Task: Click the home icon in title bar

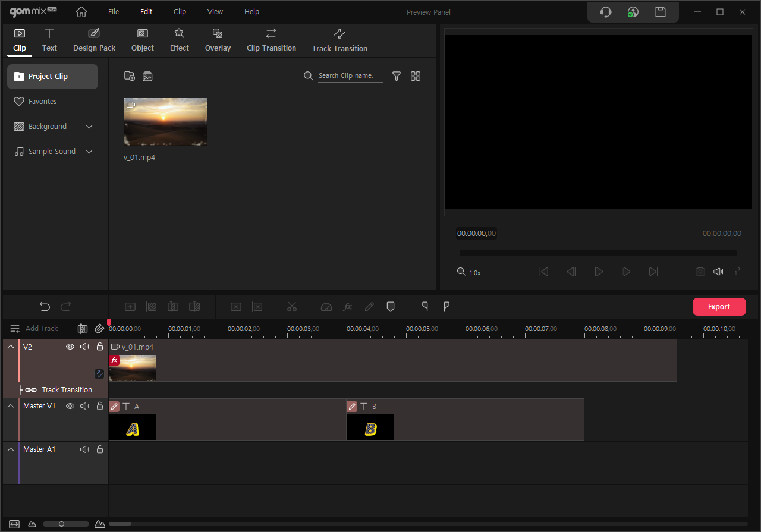Action: [x=81, y=12]
